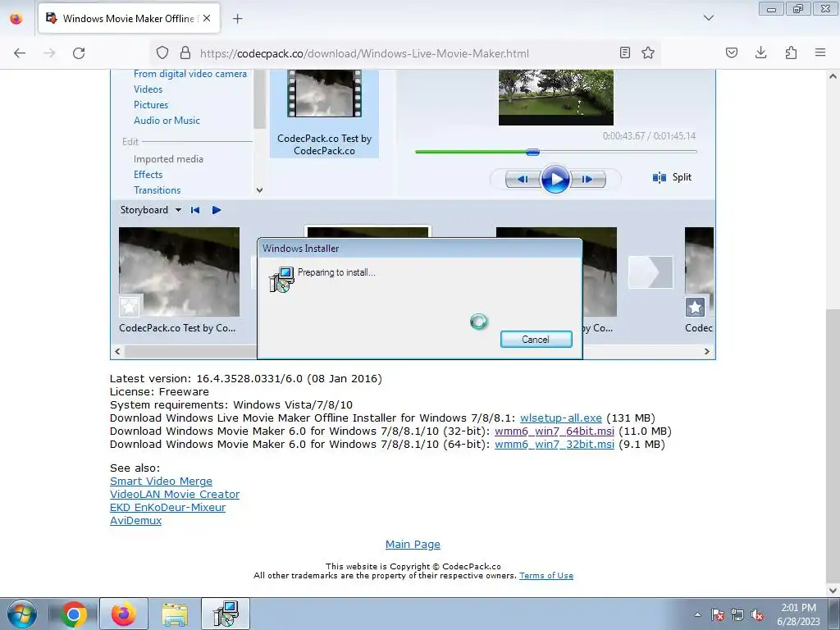Go back to the previous page

tap(20, 53)
